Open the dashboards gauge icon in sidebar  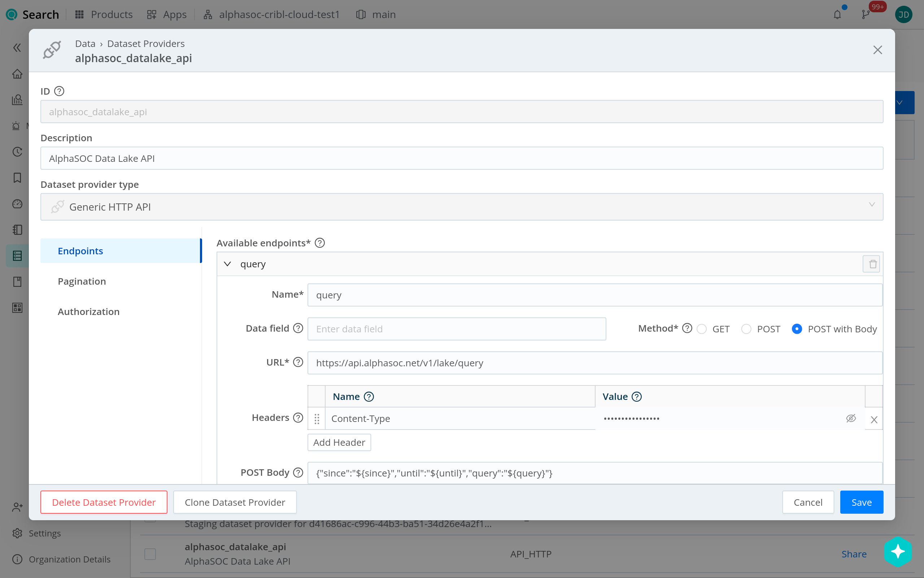click(x=17, y=204)
